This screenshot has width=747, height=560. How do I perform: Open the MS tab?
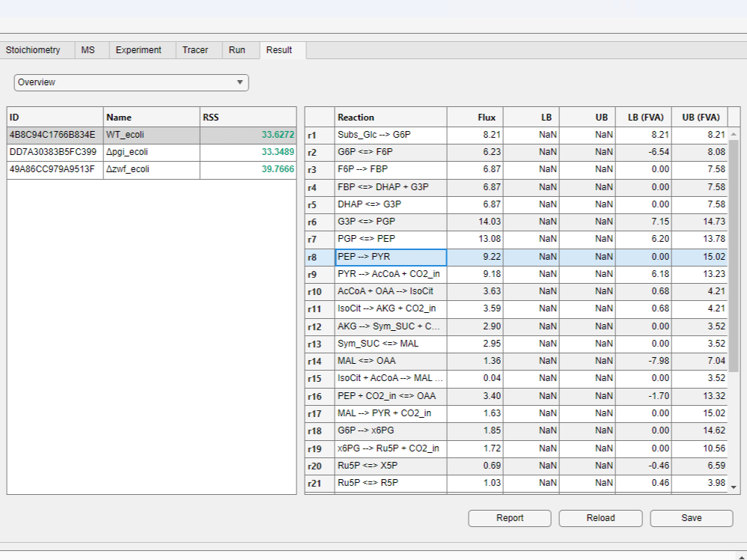(88, 50)
